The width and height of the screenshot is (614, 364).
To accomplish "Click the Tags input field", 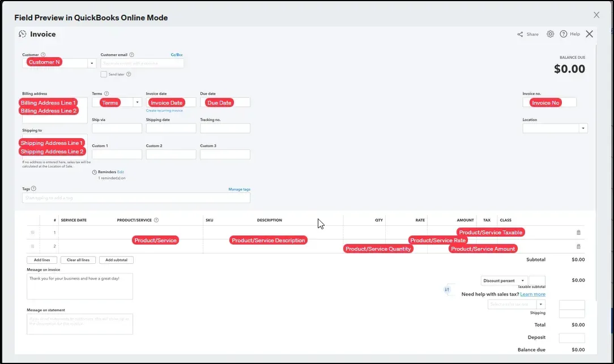I will 137,198.
